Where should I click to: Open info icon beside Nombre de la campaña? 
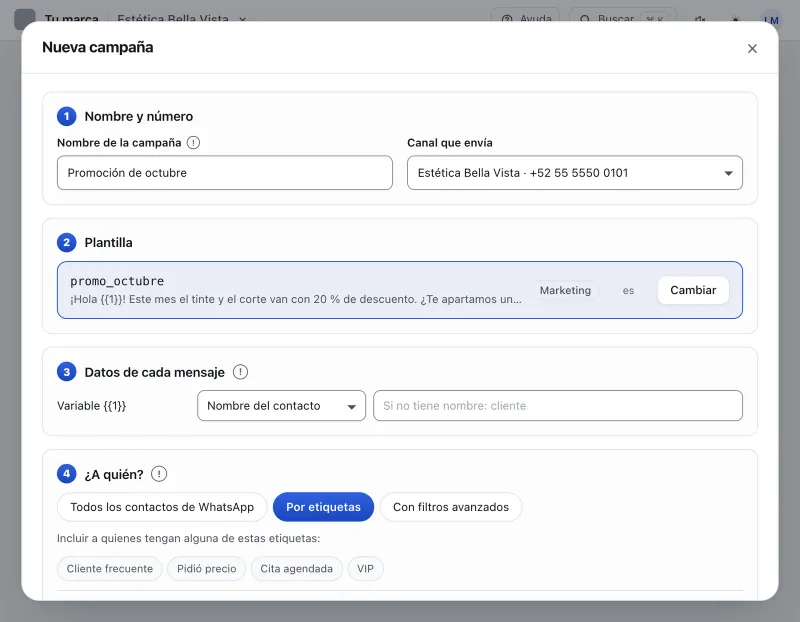pyautogui.click(x=193, y=142)
